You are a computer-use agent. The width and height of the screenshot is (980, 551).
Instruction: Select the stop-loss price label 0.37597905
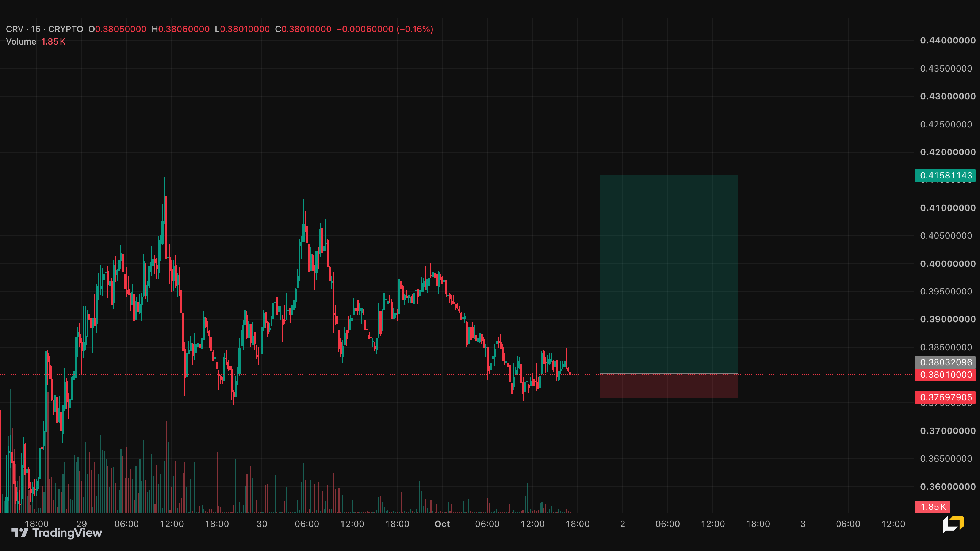click(945, 397)
